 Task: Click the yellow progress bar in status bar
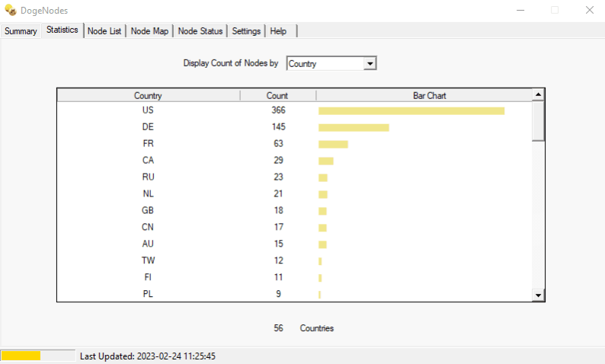pyautogui.click(x=21, y=356)
